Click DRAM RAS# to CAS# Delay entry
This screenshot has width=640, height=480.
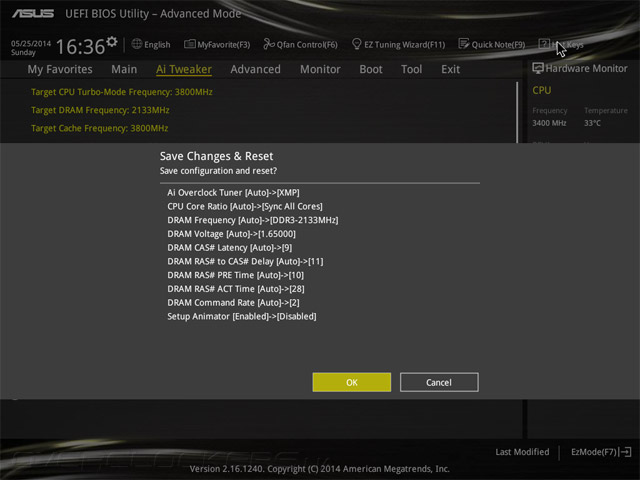(x=245, y=262)
